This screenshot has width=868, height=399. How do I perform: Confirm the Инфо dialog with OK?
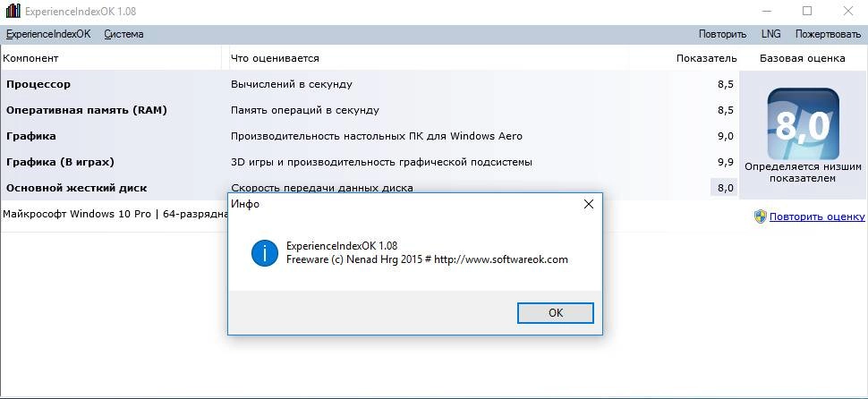[x=555, y=313]
